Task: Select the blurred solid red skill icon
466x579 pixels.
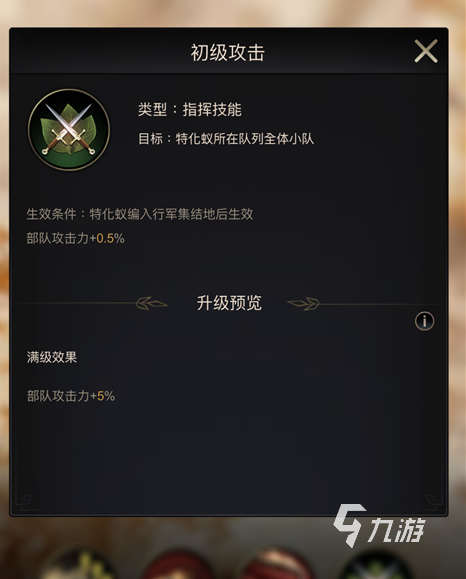Action: click(x=179, y=564)
